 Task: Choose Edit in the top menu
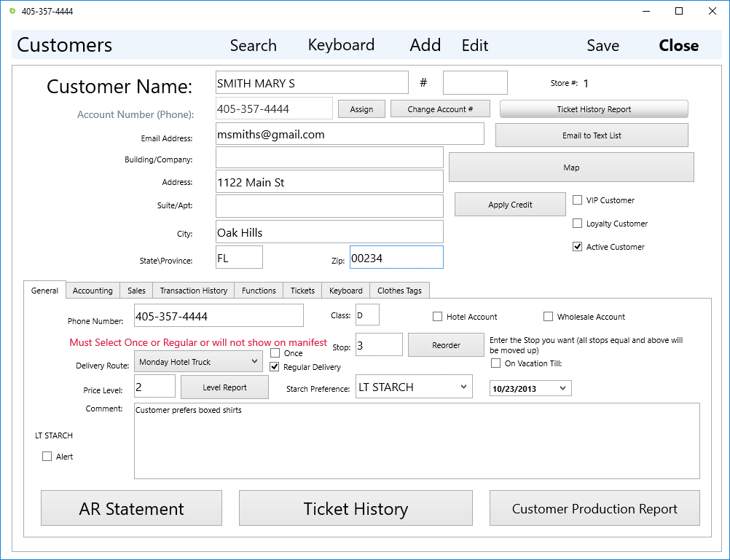[x=475, y=45]
